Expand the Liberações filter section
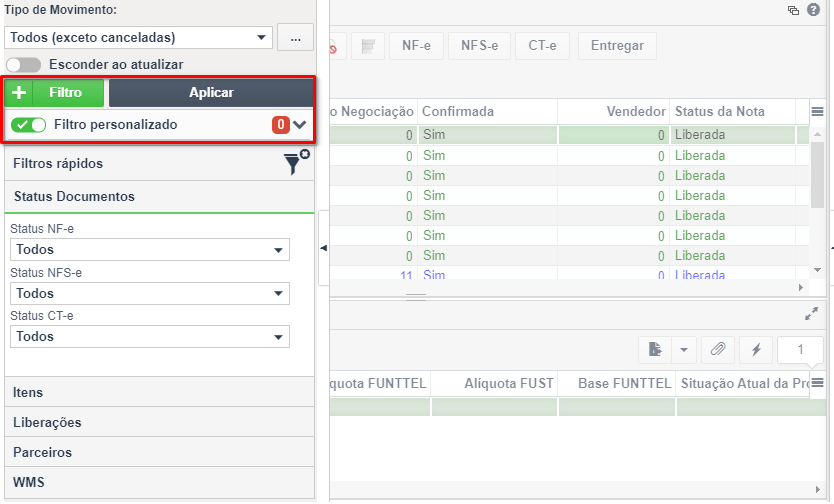This screenshot has width=834, height=504. pos(159,423)
